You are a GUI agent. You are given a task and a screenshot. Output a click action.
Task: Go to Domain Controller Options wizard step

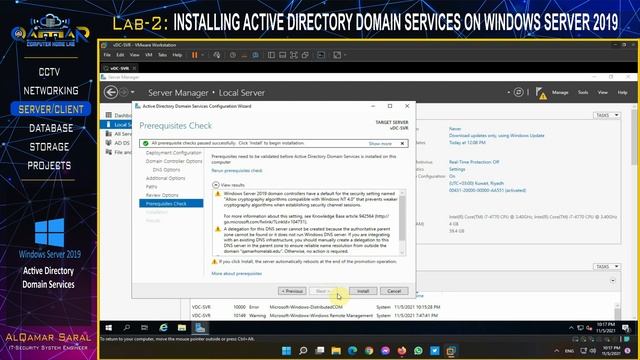(x=174, y=161)
